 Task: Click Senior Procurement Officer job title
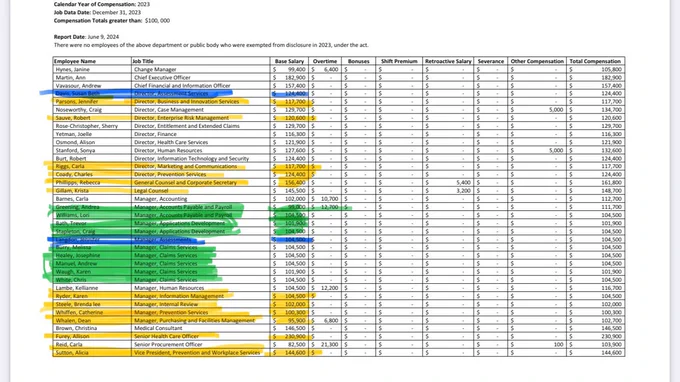point(168,345)
